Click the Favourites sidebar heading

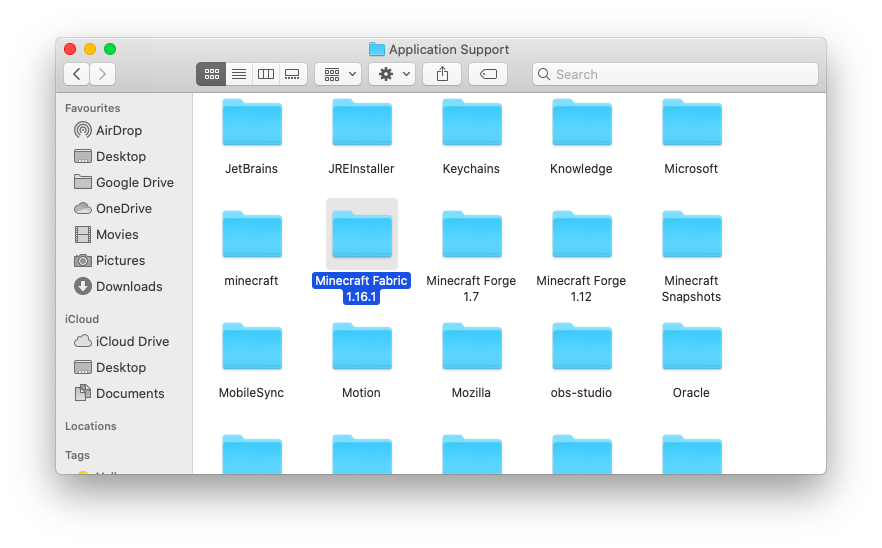[92, 108]
